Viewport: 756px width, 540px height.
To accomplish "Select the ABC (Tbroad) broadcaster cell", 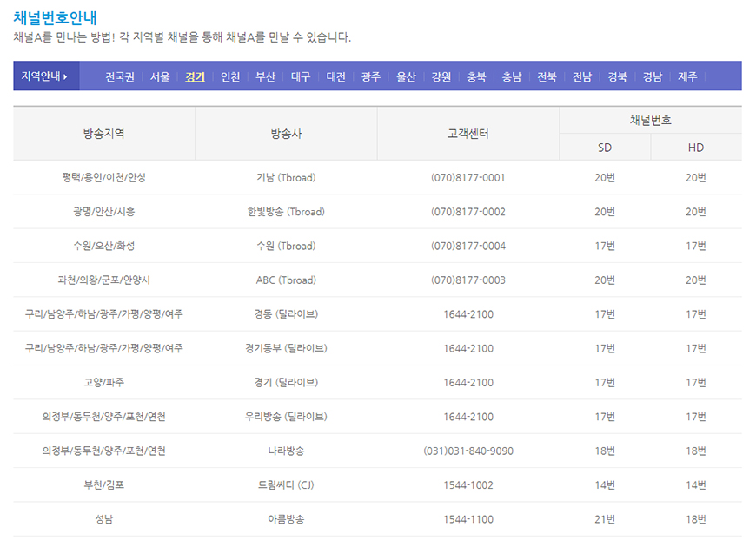I will 286,280.
